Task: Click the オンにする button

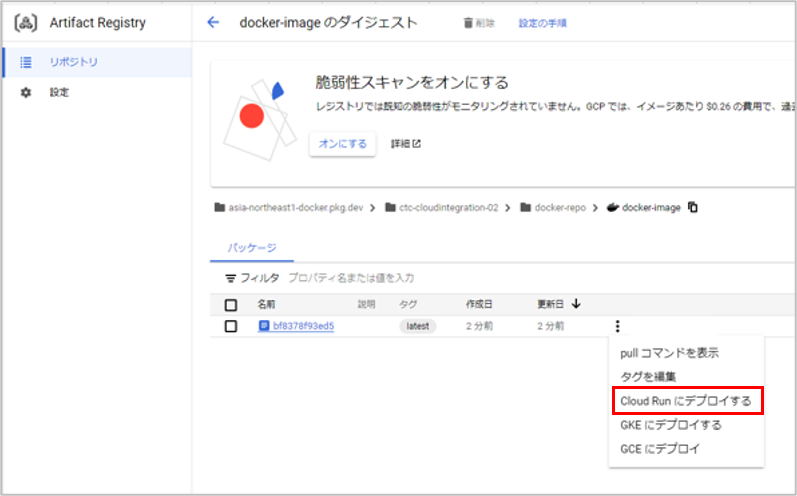Action: tap(343, 144)
